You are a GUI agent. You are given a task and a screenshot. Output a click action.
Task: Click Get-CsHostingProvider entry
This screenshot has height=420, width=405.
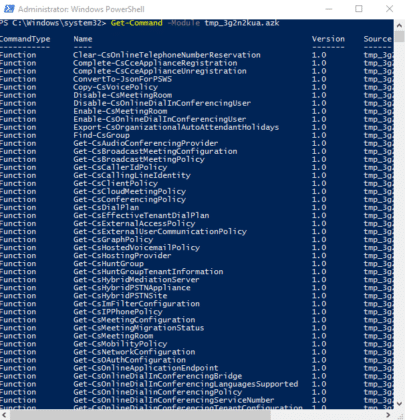tap(122, 256)
